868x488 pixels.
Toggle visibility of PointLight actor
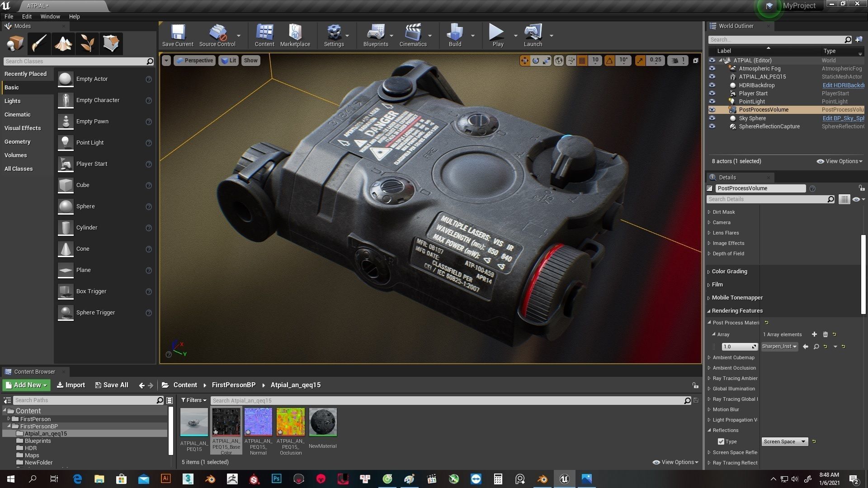coord(712,102)
